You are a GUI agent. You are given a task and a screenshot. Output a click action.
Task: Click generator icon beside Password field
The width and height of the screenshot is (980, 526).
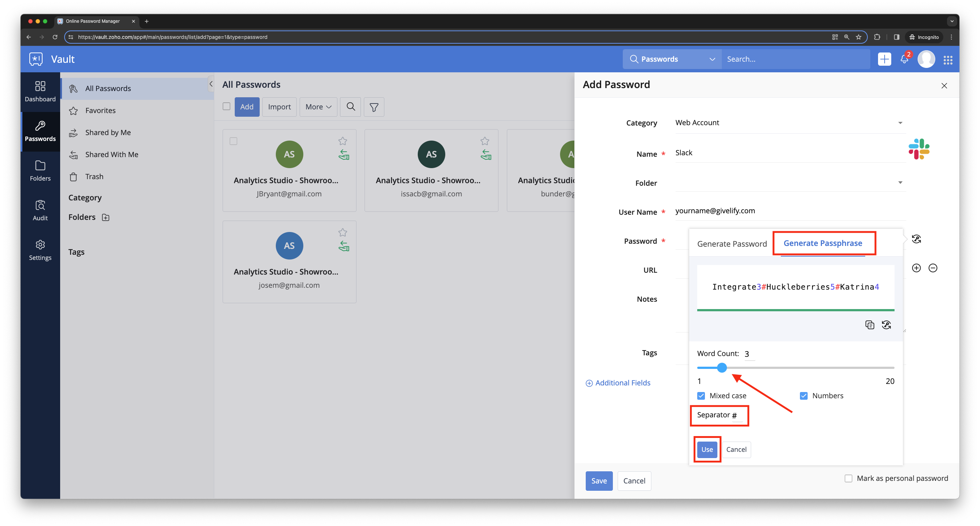point(916,239)
